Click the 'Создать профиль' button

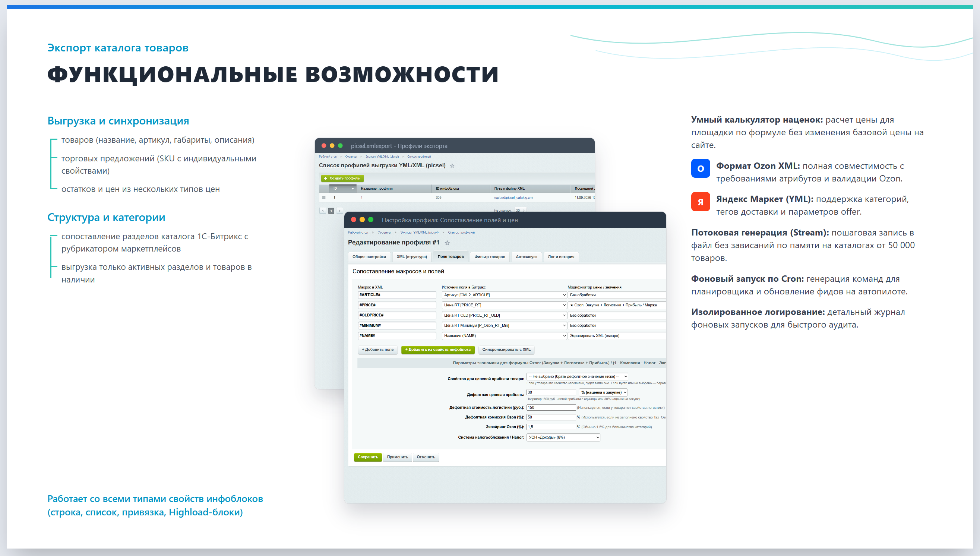(x=342, y=179)
